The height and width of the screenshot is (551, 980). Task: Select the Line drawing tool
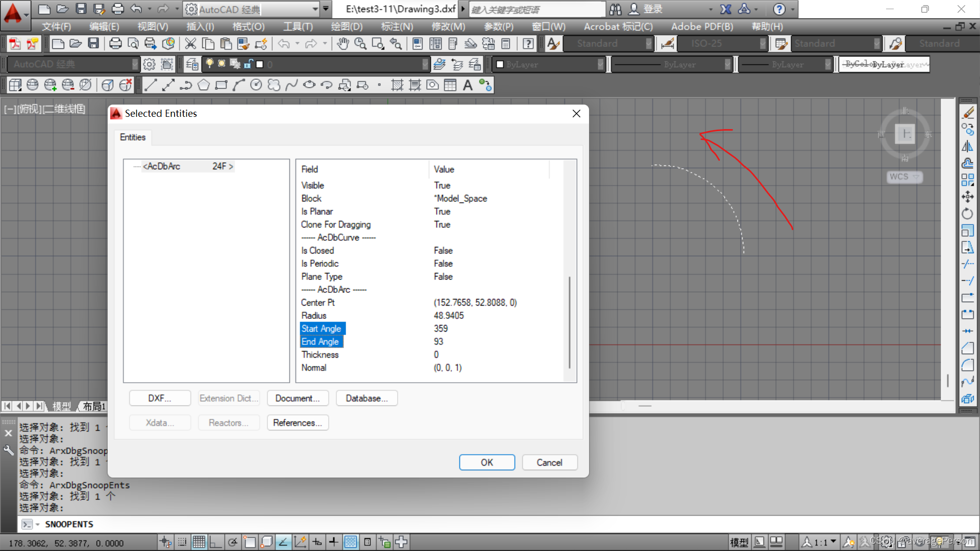coord(150,85)
